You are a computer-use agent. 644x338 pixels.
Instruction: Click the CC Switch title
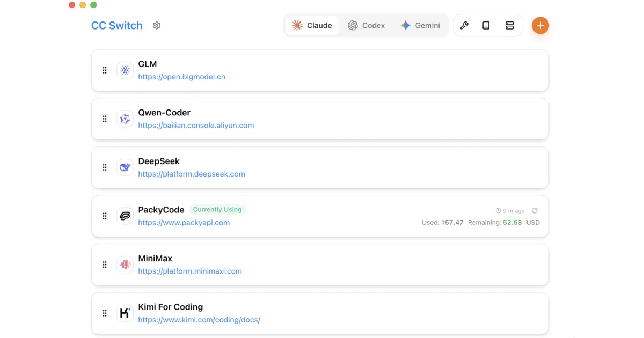pos(117,25)
